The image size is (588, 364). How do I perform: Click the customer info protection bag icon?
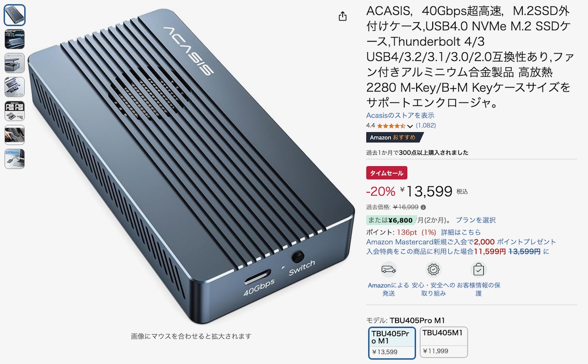click(x=479, y=269)
